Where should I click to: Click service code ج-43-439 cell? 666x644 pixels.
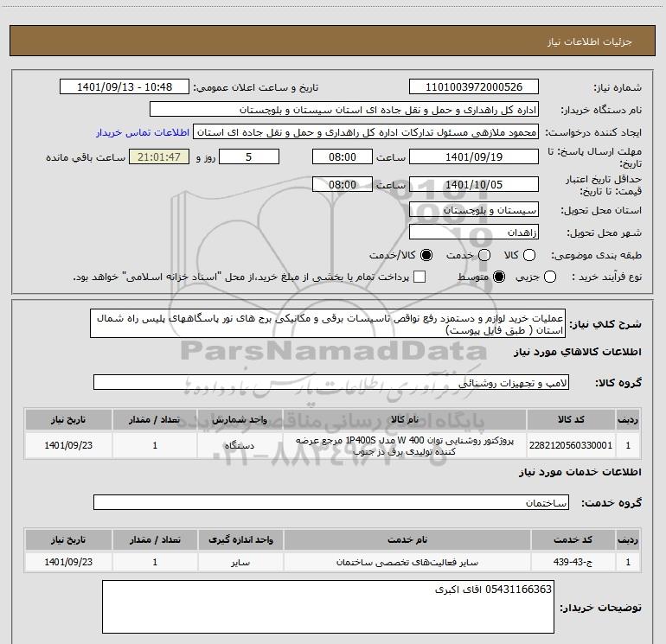[x=573, y=562]
